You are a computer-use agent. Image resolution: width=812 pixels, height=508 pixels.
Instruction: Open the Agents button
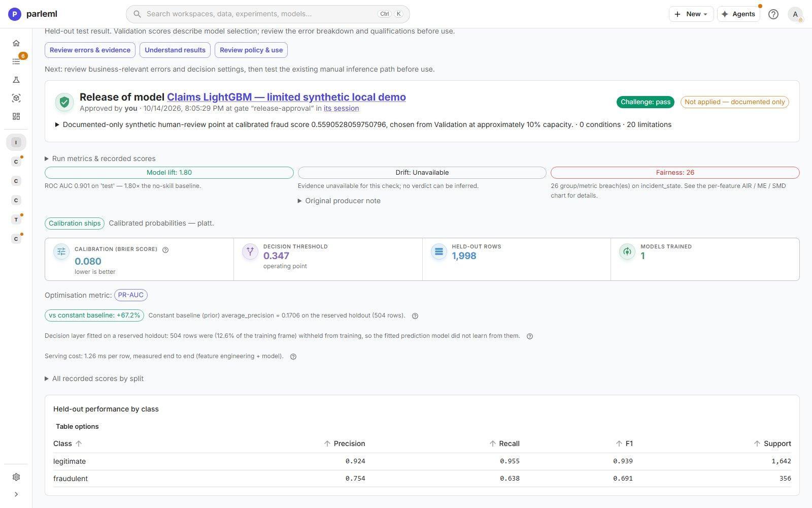pyautogui.click(x=738, y=14)
